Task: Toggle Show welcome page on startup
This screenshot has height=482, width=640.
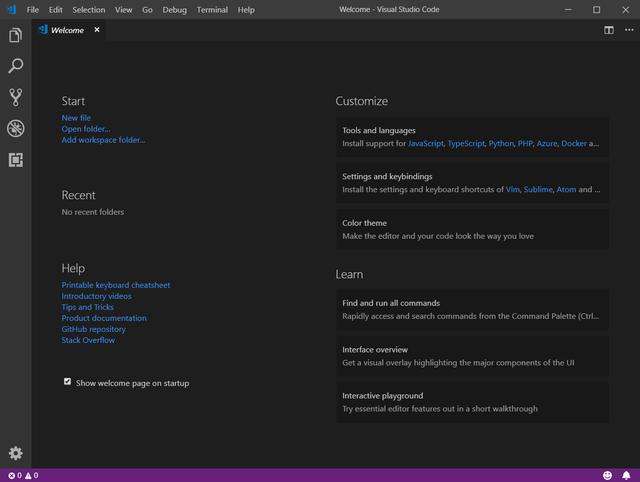Action: point(68,382)
